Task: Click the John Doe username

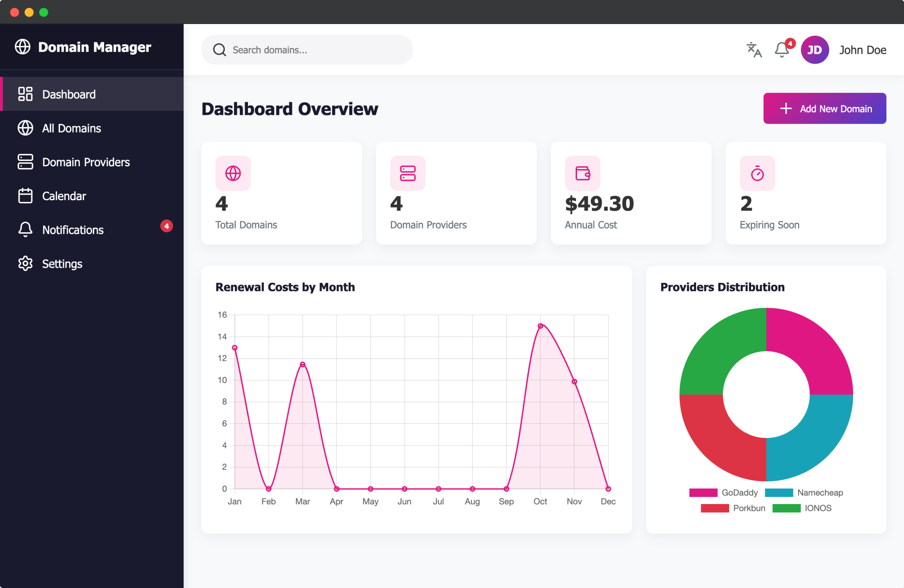Action: [862, 50]
